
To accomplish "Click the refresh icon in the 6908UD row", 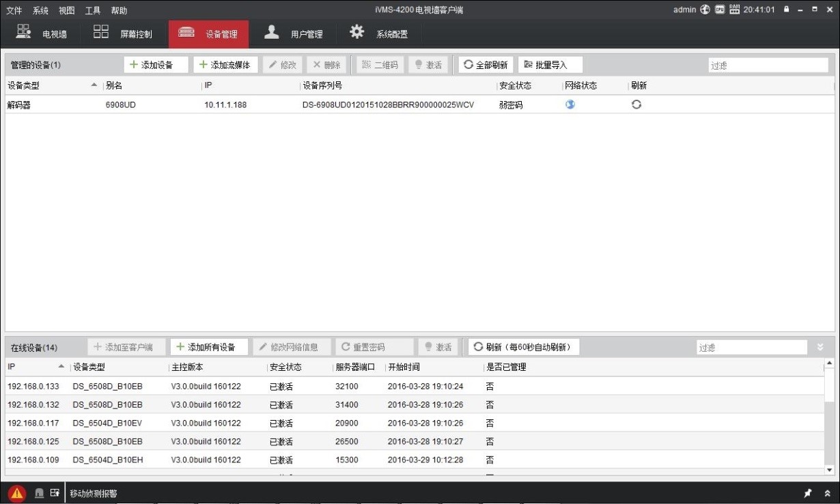I will coord(636,104).
